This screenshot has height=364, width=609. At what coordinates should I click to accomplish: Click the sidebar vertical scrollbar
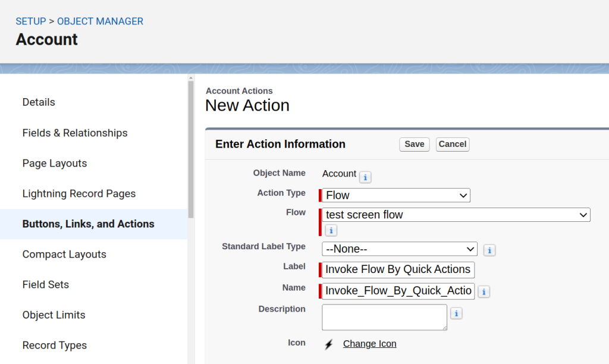tap(191, 149)
